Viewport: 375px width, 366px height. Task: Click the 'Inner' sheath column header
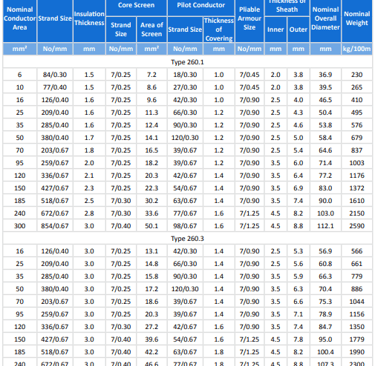(x=275, y=30)
